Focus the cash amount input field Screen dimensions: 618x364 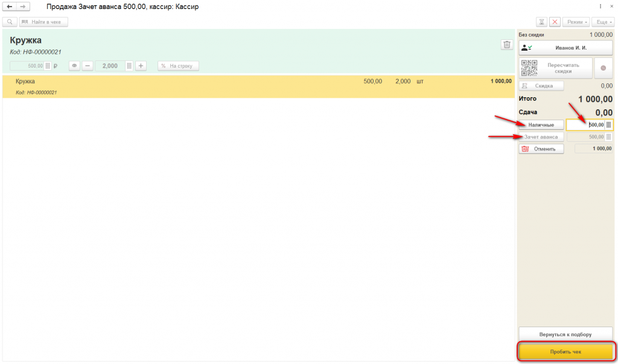585,125
